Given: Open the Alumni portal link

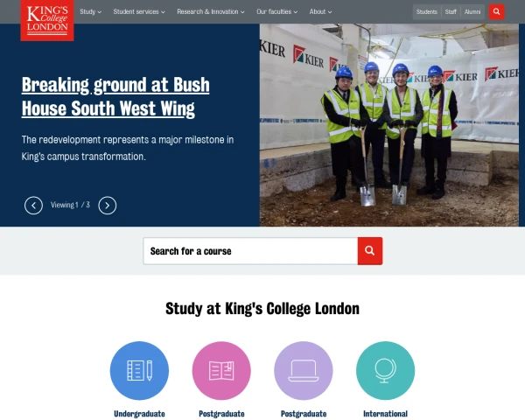Looking at the screenshot, I should (472, 12).
